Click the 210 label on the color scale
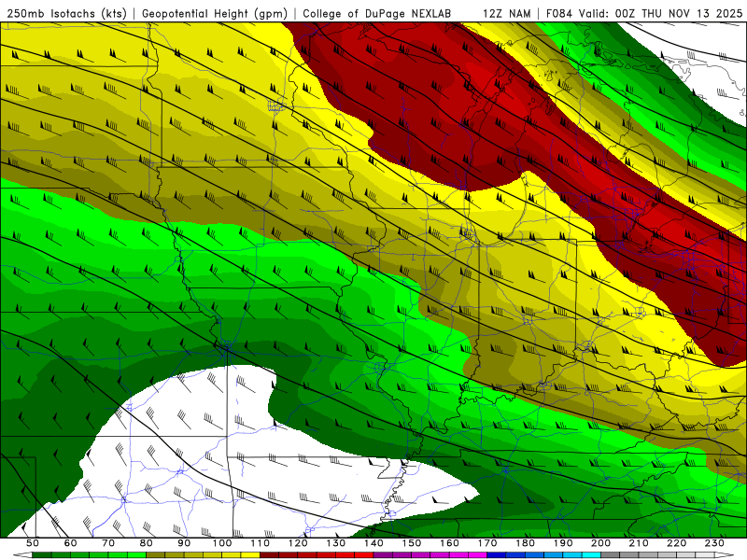This screenshot has height=560, width=747. [639, 543]
